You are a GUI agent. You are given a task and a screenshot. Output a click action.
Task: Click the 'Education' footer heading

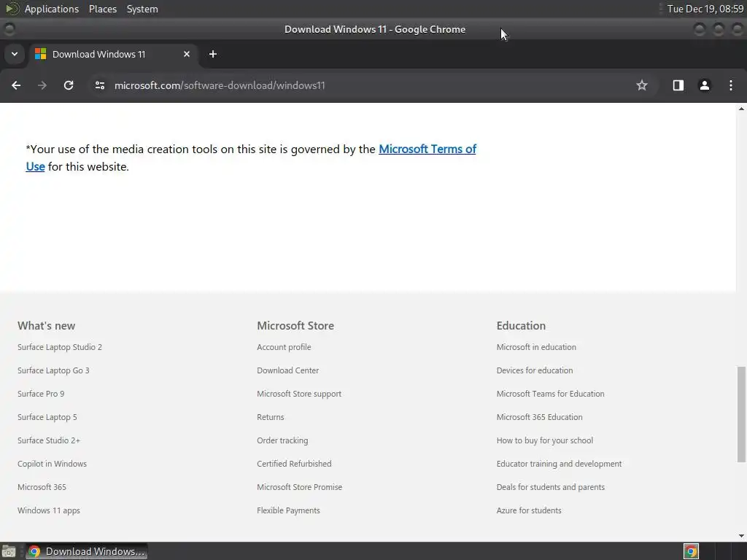click(521, 326)
